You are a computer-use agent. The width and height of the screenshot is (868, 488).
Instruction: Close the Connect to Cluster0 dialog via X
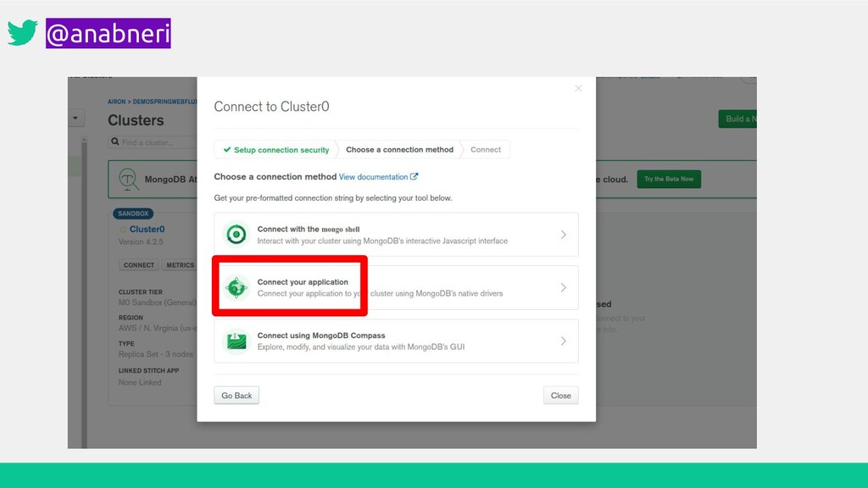pos(578,88)
